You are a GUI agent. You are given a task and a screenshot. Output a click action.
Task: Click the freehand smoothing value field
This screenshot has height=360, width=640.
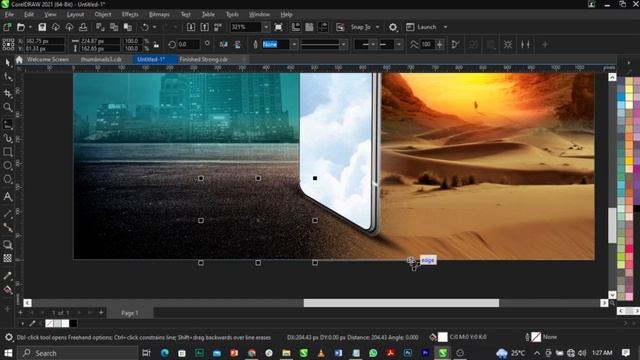(427, 44)
